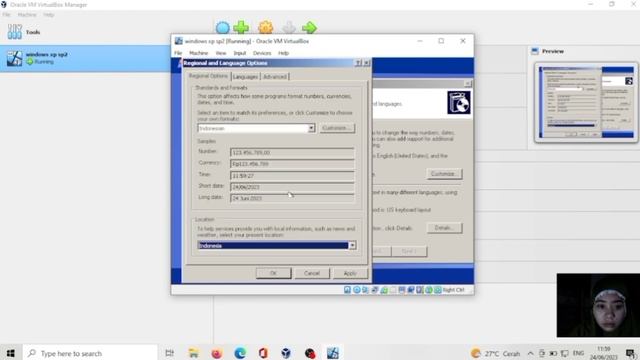This screenshot has height=360, width=640.
Task: Open Machine menu of the VM window
Action: pos(199,53)
